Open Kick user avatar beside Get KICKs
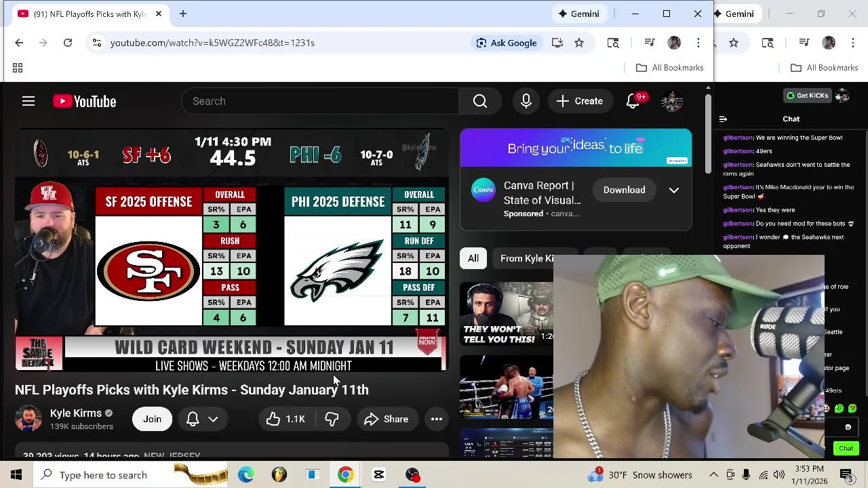Viewport: 868px width, 488px height. pyautogui.click(x=843, y=96)
